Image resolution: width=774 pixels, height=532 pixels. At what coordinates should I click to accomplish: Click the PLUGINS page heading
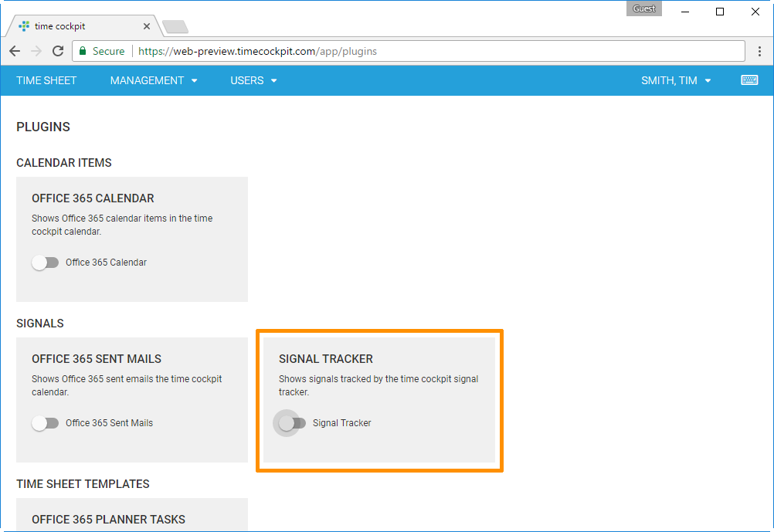click(43, 127)
